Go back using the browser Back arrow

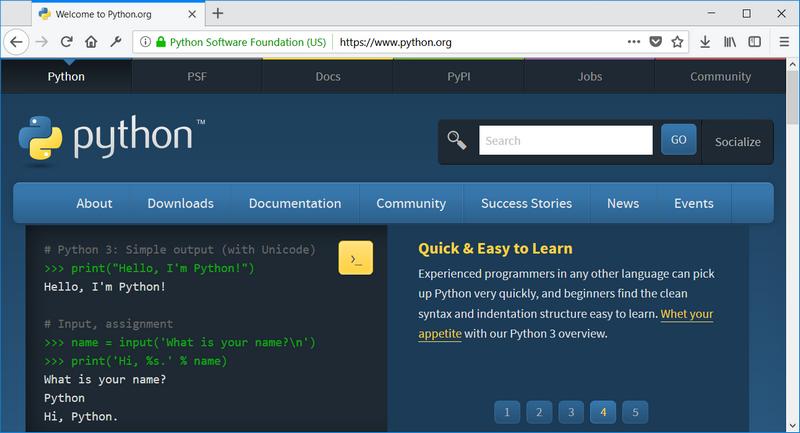point(16,42)
